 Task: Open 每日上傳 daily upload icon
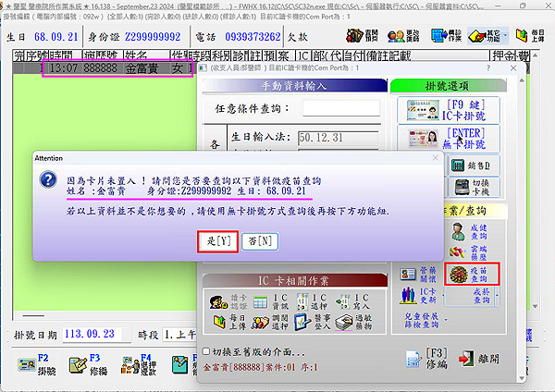[220, 325]
